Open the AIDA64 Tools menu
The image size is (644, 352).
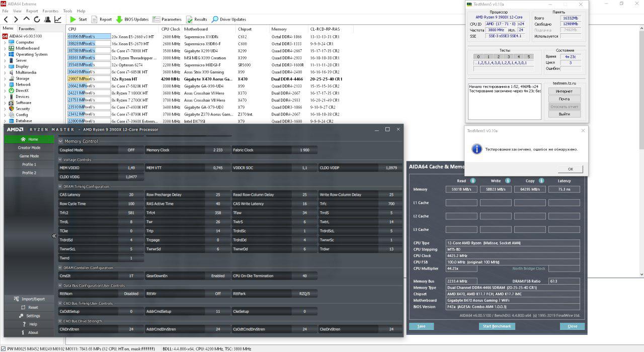click(67, 11)
